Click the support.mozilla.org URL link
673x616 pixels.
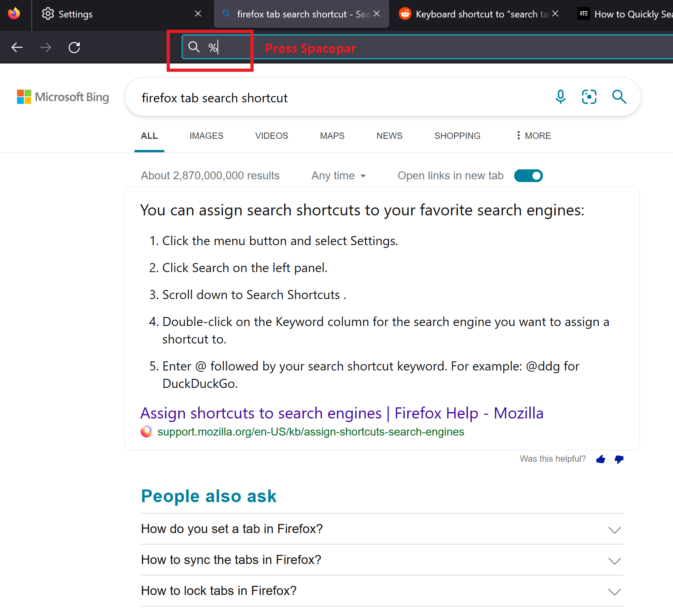pos(310,432)
